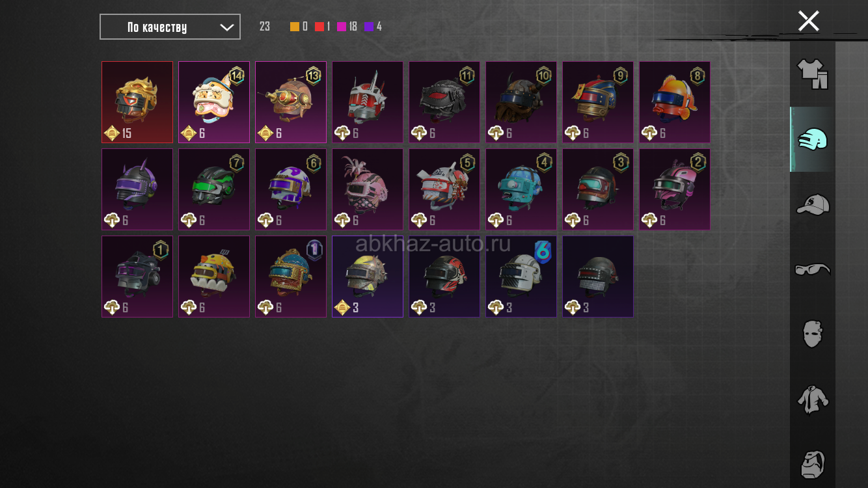
Task: Filter by the red quality swatch
Action: click(x=319, y=27)
